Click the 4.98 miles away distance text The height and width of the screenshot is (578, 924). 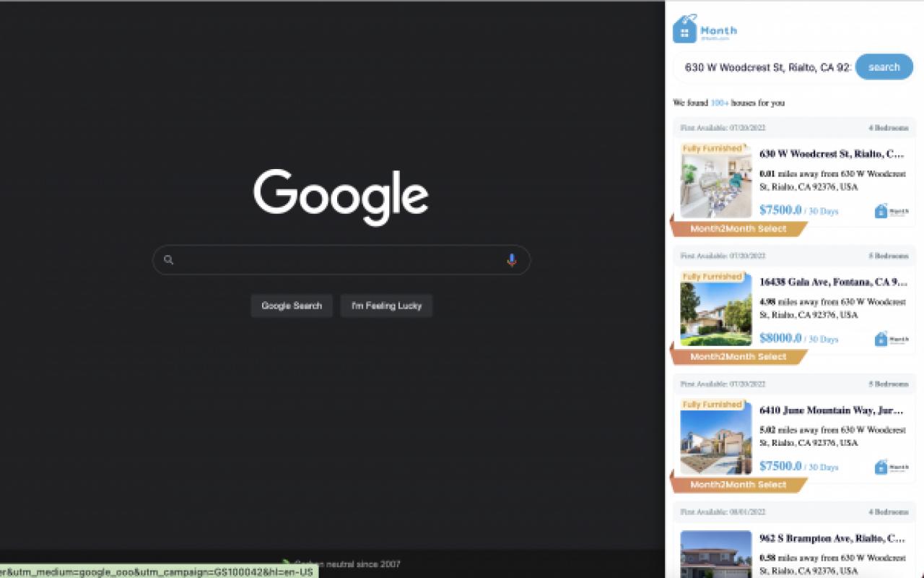[x=832, y=309]
